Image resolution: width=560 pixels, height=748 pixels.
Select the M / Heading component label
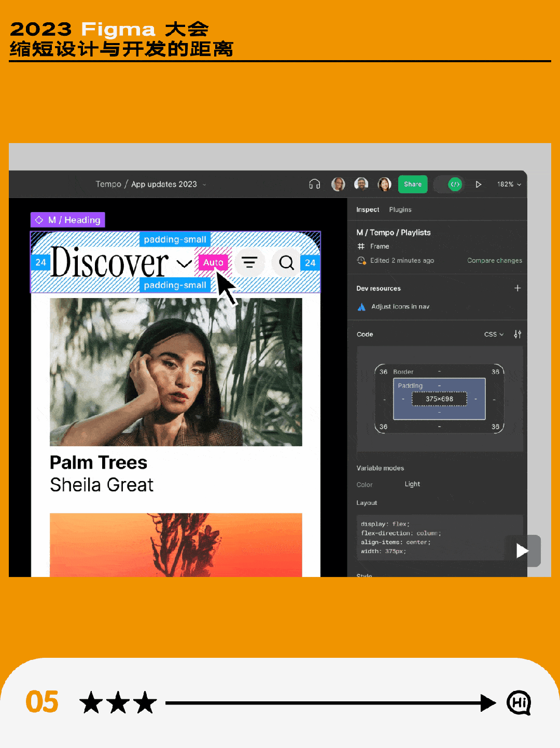point(68,220)
